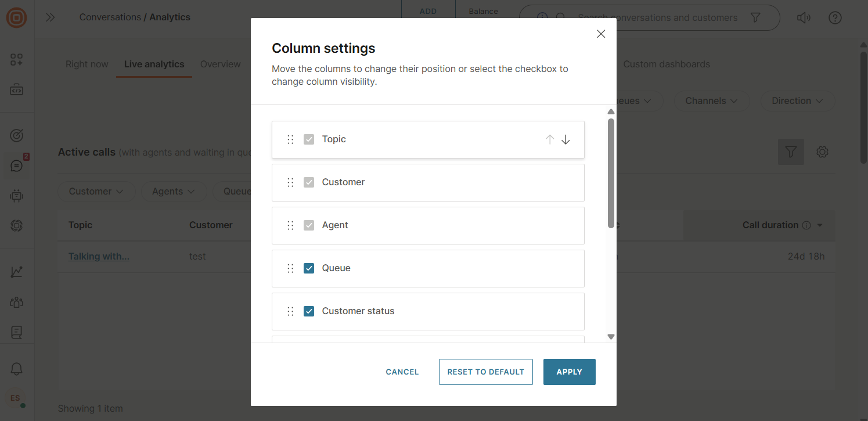Select the chatbot icon in the sidebar
The width and height of the screenshot is (868, 421).
coord(17,196)
